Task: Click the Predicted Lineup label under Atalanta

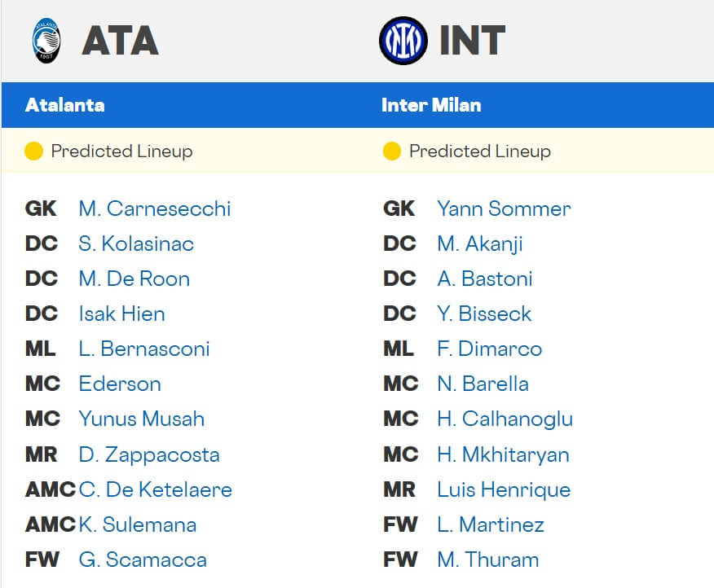Action: pos(122,151)
